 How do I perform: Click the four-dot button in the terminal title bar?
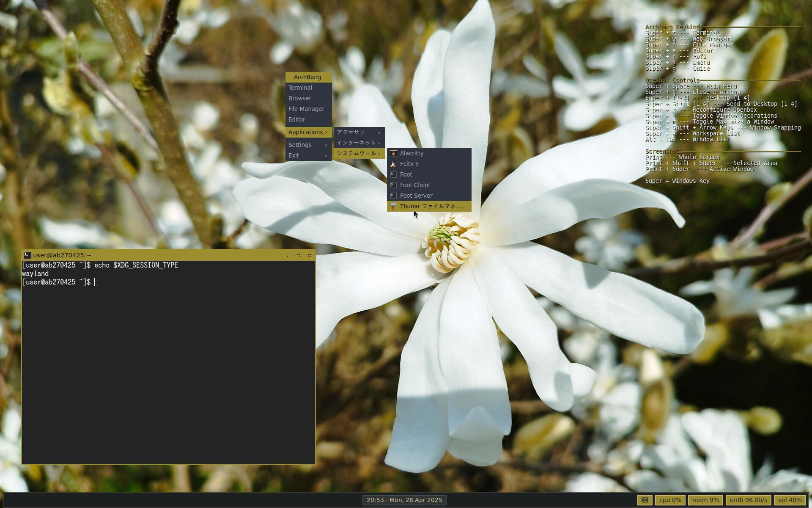coord(310,255)
